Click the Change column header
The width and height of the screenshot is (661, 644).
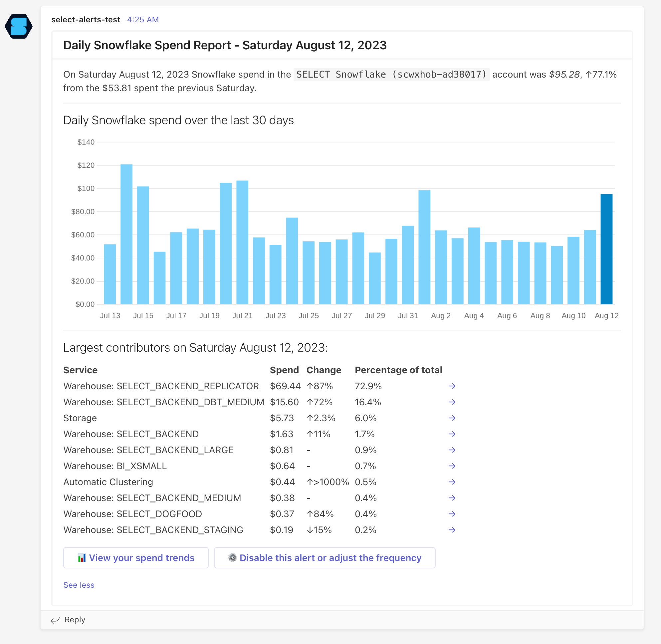(324, 370)
